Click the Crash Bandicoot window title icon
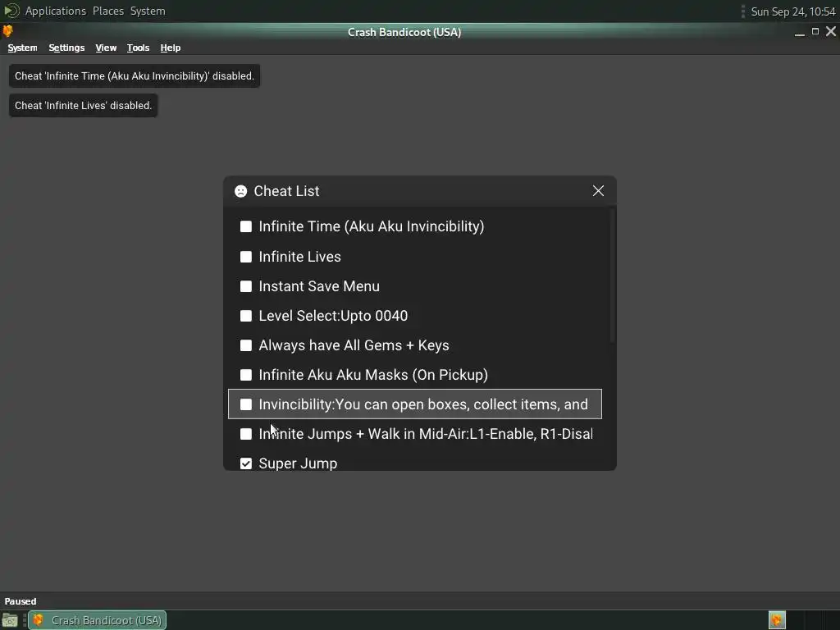 coord(7,32)
